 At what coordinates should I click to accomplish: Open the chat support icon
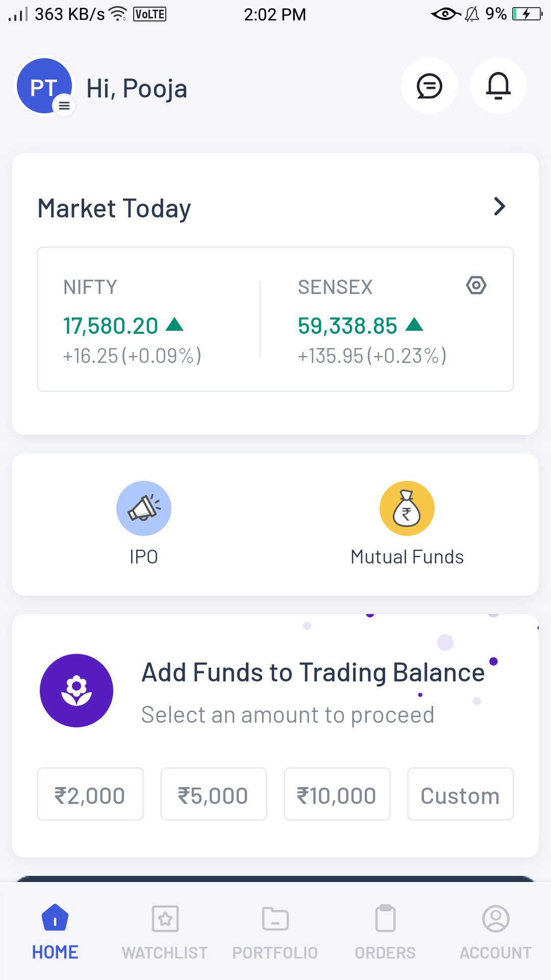[429, 86]
